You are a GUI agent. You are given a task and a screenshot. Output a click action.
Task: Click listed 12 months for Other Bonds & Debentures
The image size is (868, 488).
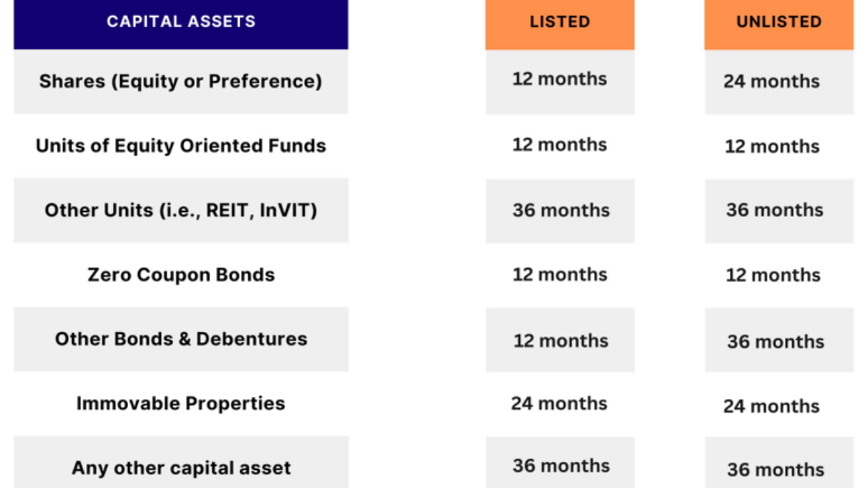tap(561, 341)
